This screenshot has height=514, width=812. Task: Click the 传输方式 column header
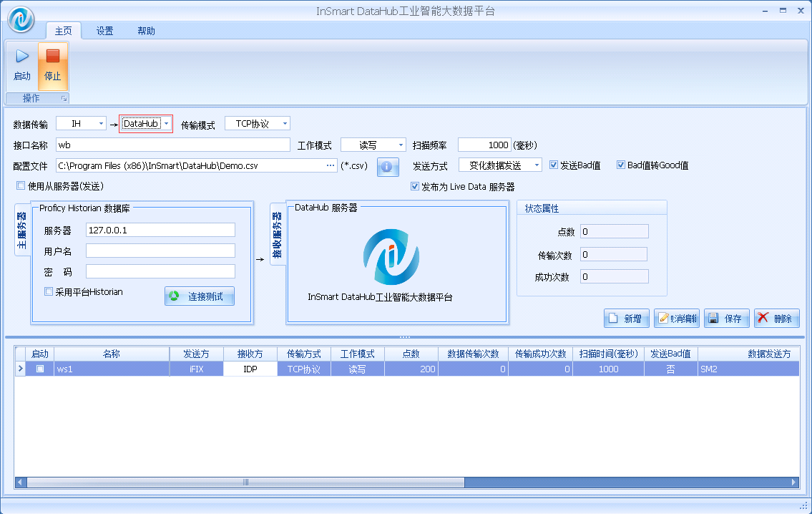[304, 354]
